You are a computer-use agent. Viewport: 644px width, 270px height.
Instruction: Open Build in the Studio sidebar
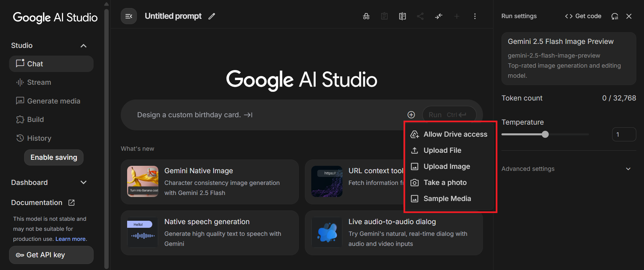point(51,120)
